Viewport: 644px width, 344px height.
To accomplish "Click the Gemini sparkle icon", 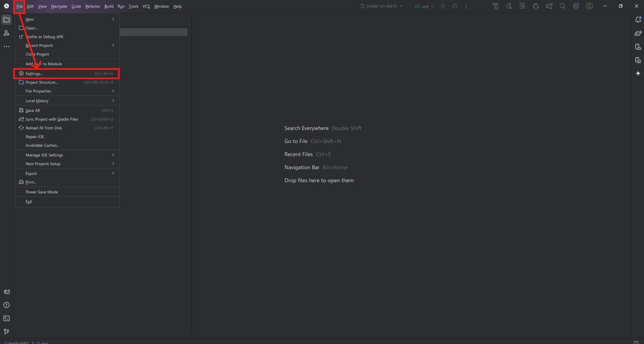I will (x=638, y=73).
